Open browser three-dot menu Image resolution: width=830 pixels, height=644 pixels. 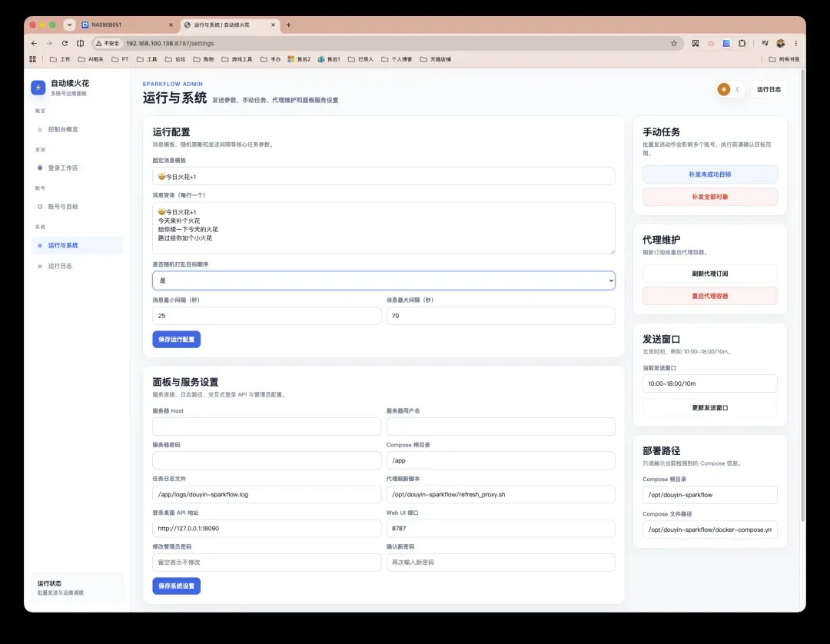pos(795,43)
